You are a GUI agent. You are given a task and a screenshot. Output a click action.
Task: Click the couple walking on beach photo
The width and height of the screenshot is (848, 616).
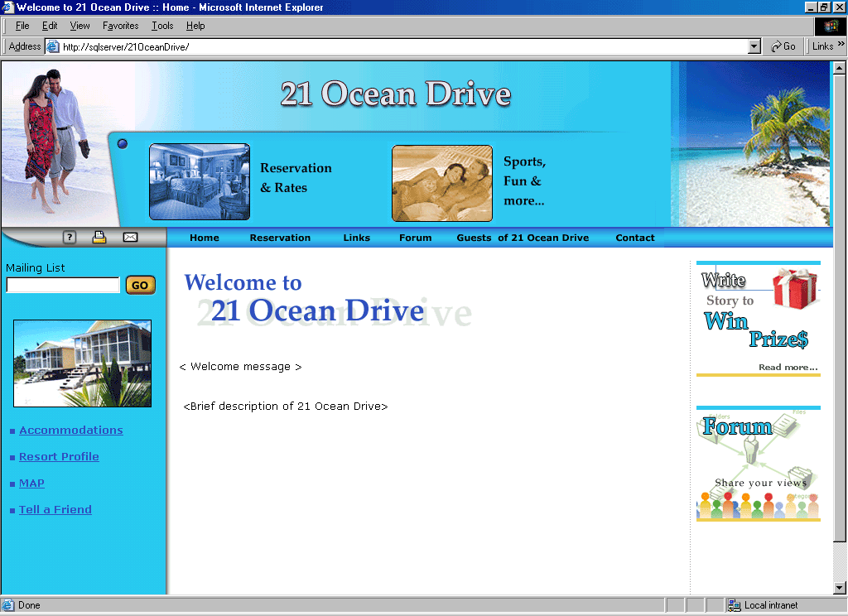click(56, 143)
